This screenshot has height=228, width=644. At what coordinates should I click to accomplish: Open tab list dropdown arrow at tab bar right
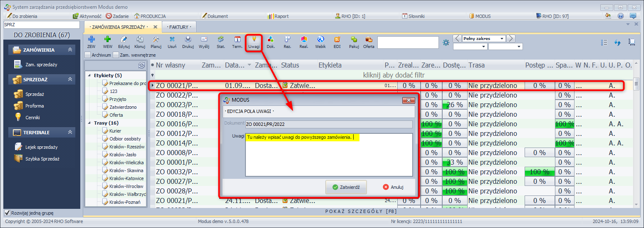point(628,24)
